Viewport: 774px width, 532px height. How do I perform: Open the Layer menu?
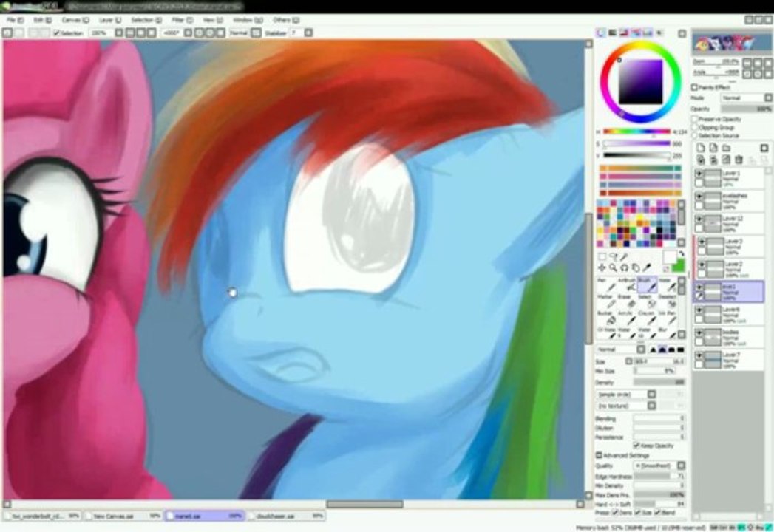(x=109, y=20)
